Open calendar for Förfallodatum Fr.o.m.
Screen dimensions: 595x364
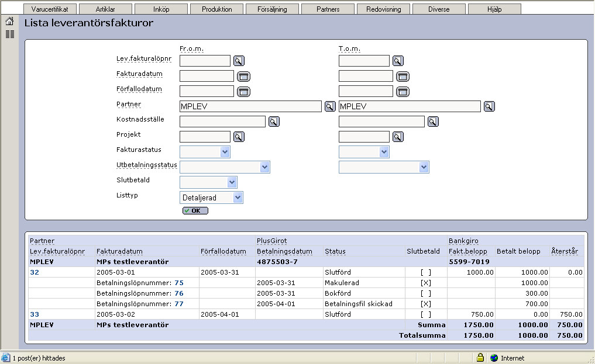pyautogui.click(x=243, y=92)
